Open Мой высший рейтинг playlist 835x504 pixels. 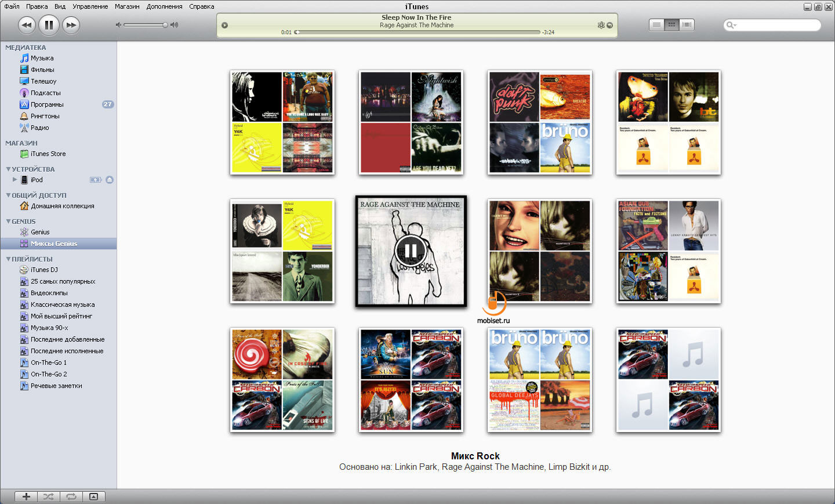click(61, 316)
